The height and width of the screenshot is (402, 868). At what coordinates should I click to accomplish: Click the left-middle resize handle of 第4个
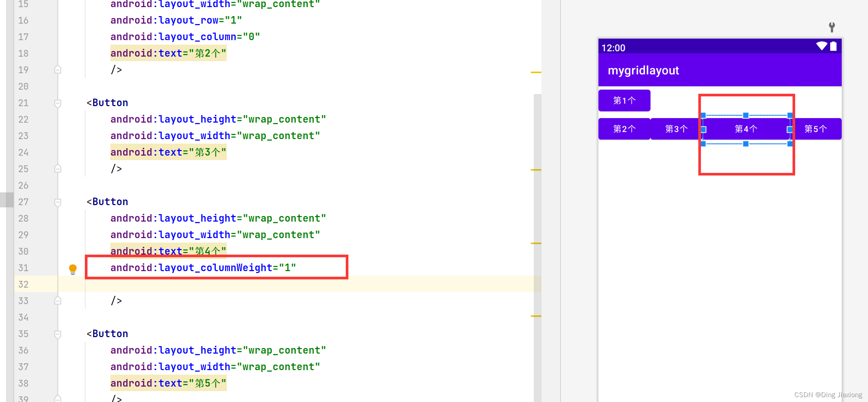click(x=704, y=129)
